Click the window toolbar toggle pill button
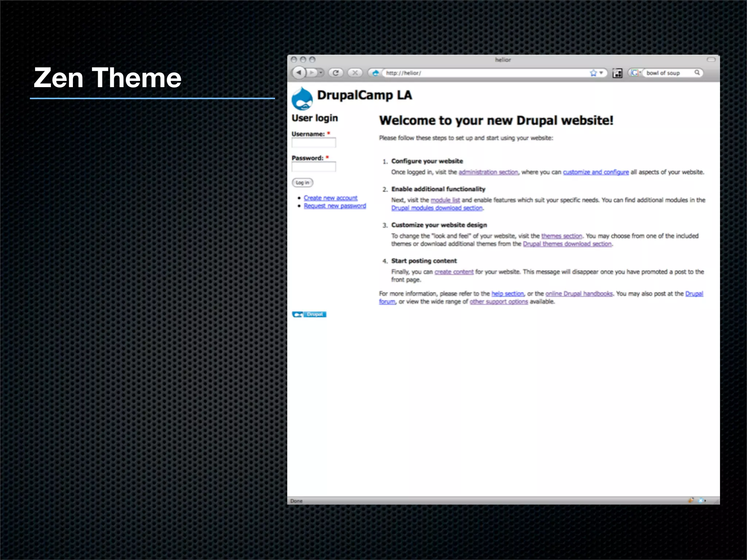This screenshot has height=560, width=747. click(711, 59)
